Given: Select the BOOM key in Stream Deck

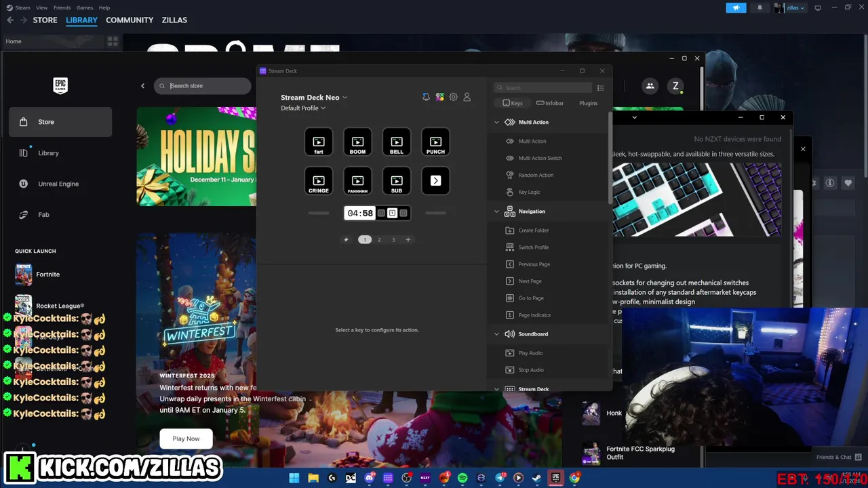Looking at the screenshot, I should (357, 142).
